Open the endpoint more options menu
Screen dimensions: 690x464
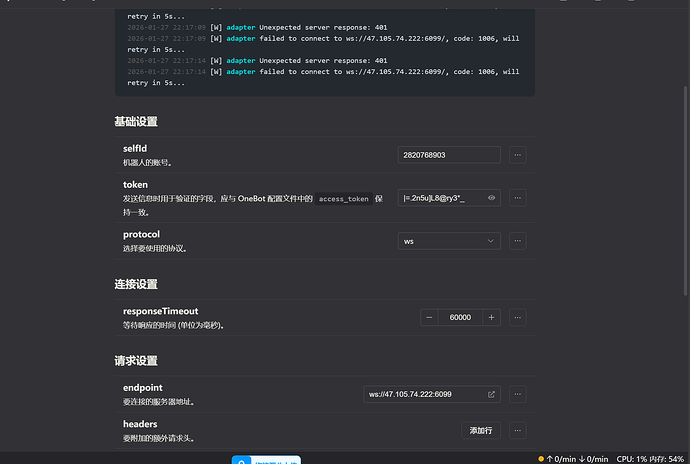point(517,394)
